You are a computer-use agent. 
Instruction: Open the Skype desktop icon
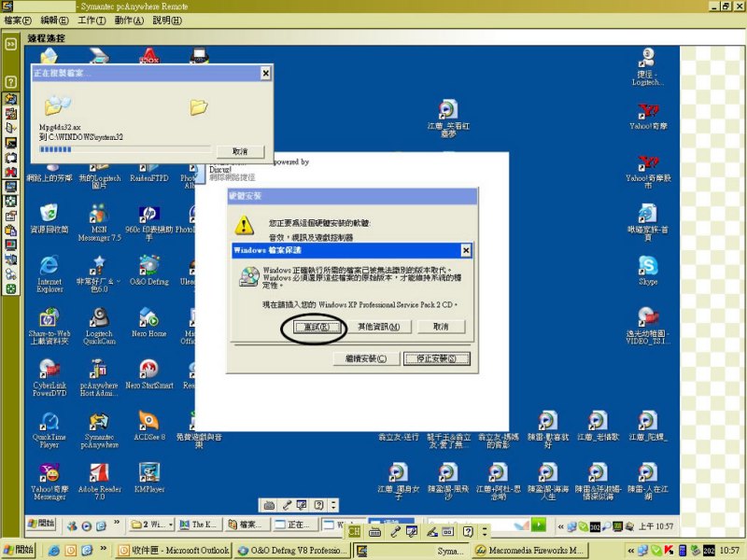pos(648,270)
